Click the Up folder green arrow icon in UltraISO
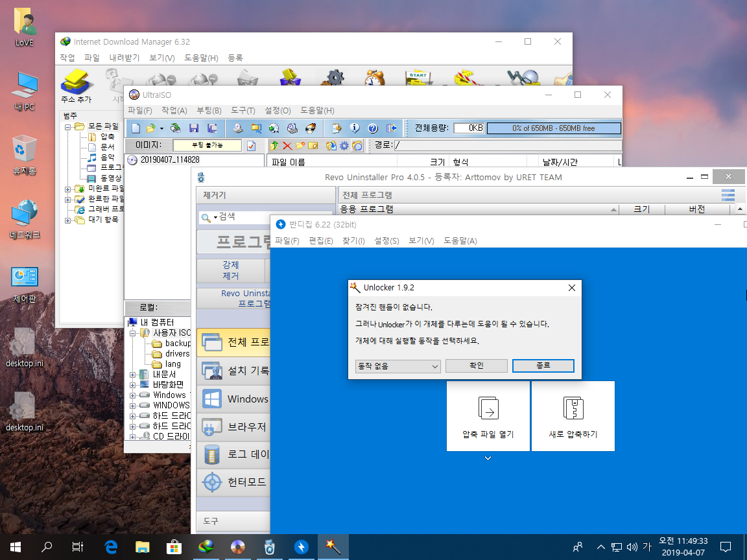Image resolution: width=747 pixels, height=560 pixels. 274,145
